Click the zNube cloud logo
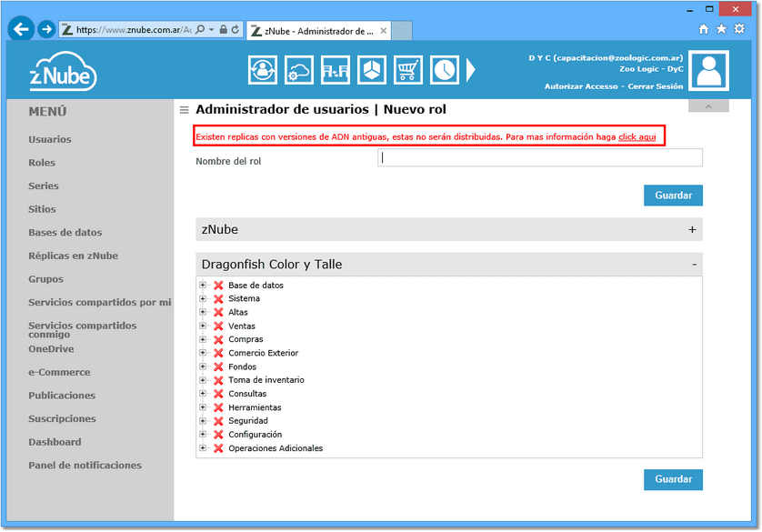The width and height of the screenshot is (762, 532). click(x=63, y=72)
